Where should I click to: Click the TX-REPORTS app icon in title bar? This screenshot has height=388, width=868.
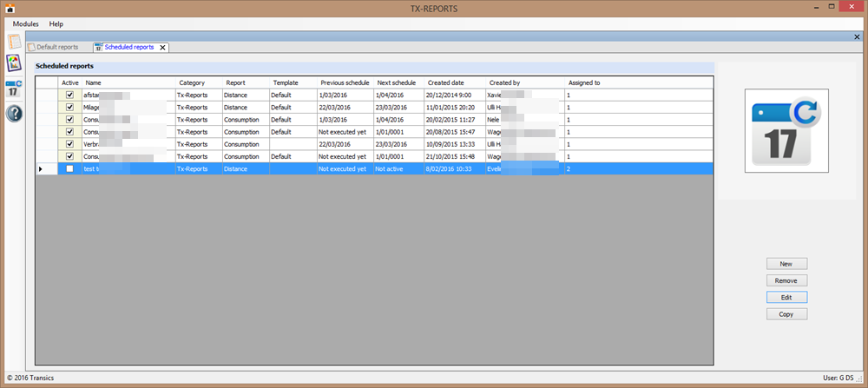click(8, 8)
